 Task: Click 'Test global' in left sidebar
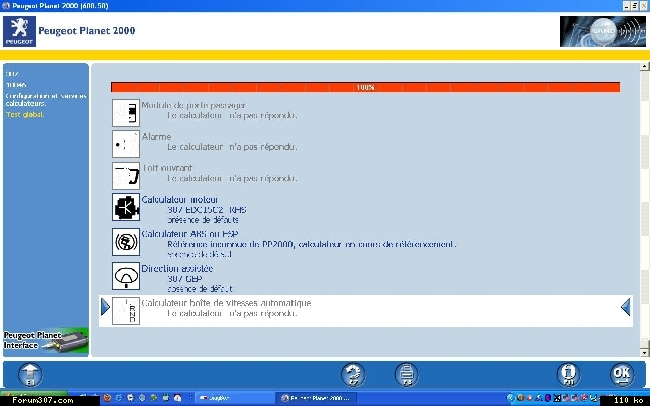pos(25,114)
